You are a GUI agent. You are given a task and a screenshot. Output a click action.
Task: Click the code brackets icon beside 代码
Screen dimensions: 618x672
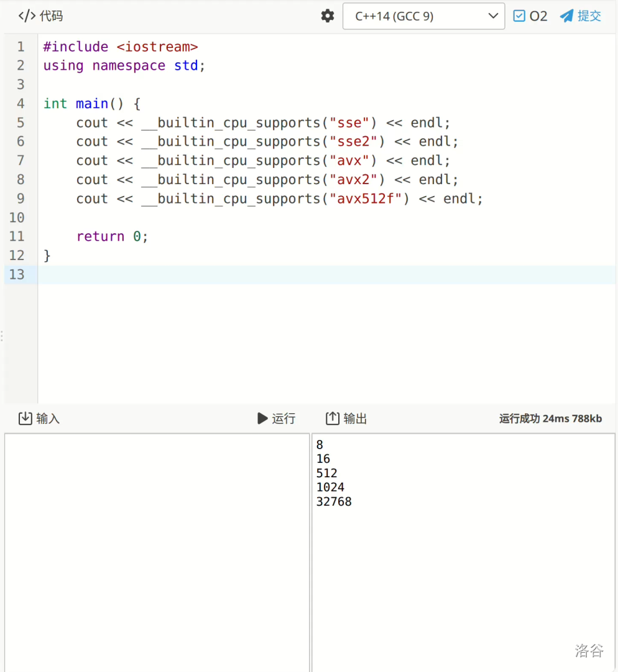click(x=27, y=16)
